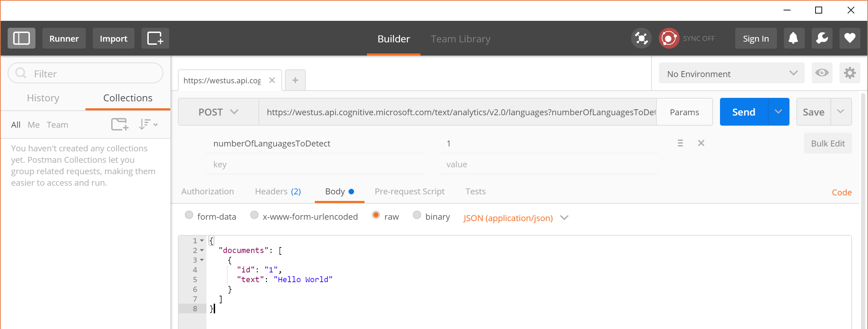This screenshot has height=329, width=868.
Task: Select the form-data radio button
Action: [x=189, y=215]
